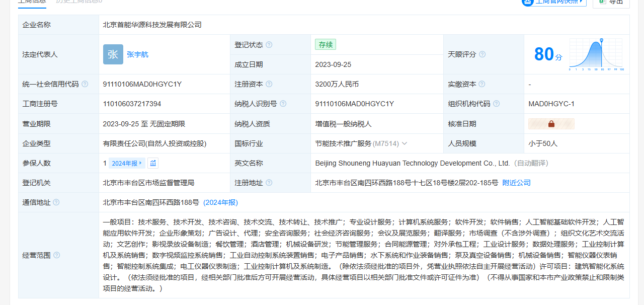This screenshot has height=305, width=644.
Task: Click help icon beside 统一社会信用代码
Action: [x=85, y=84]
